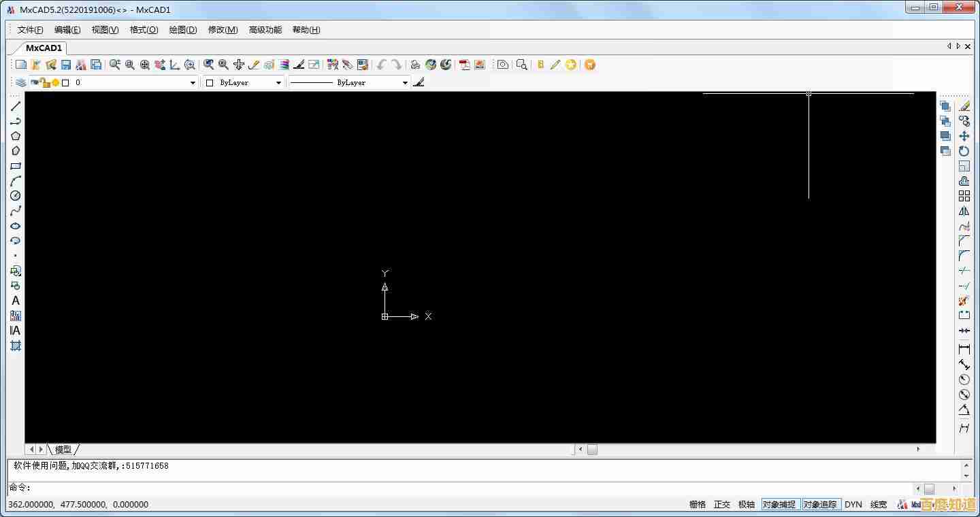The image size is (980, 517).
Task: Select the Polygon tool in left toolbar
Action: (15, 136)
